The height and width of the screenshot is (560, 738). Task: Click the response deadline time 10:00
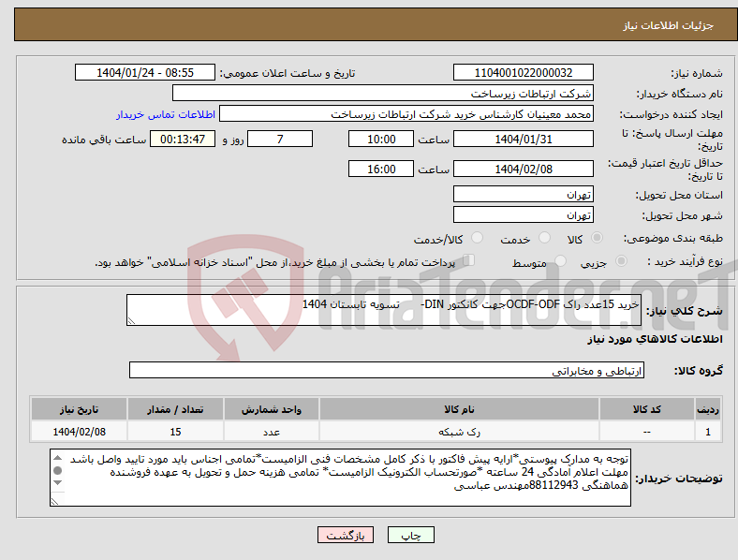pos(381,139)
